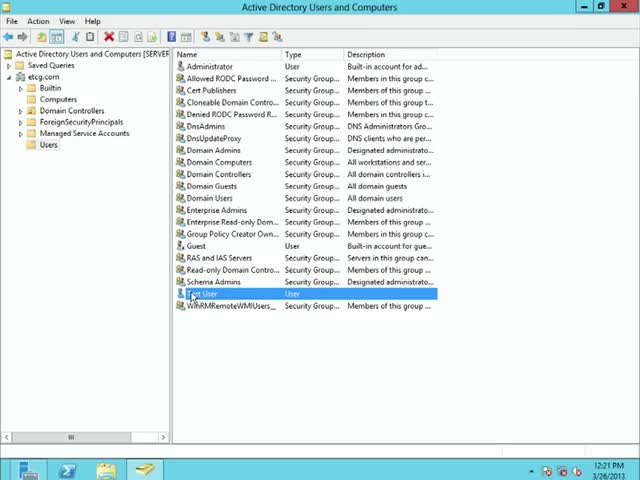Click the Active Directory taskbar icon

click(145, 470)
